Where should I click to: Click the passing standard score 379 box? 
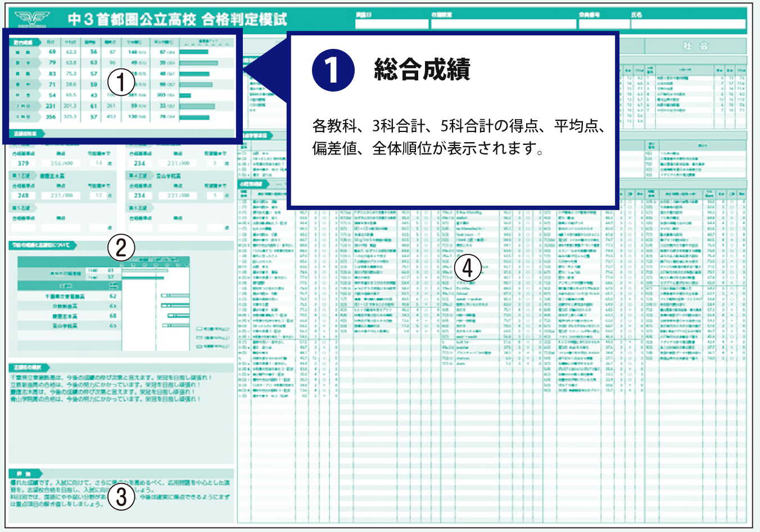(x=23, y=163)
